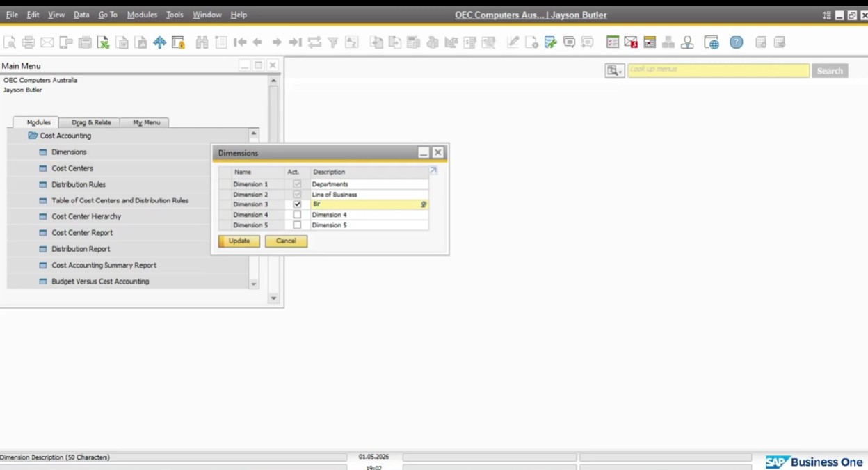Click the Dimension 3 description field

(x=369, y=204)
